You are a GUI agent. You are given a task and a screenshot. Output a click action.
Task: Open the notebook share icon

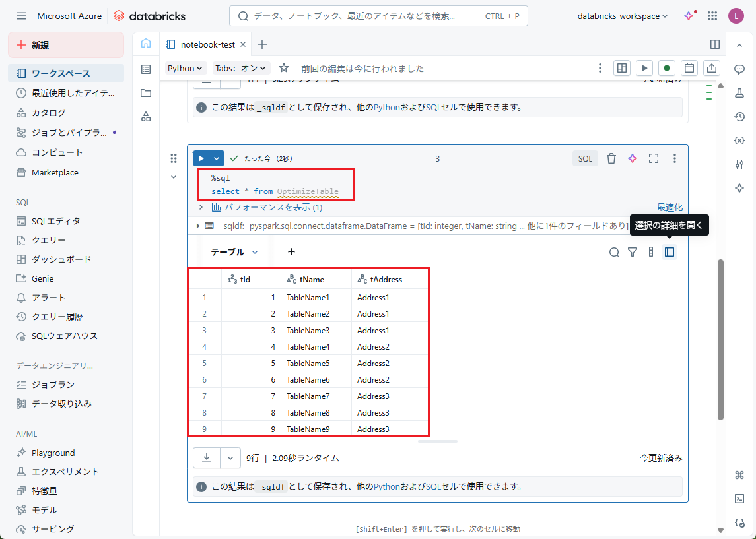712,68
